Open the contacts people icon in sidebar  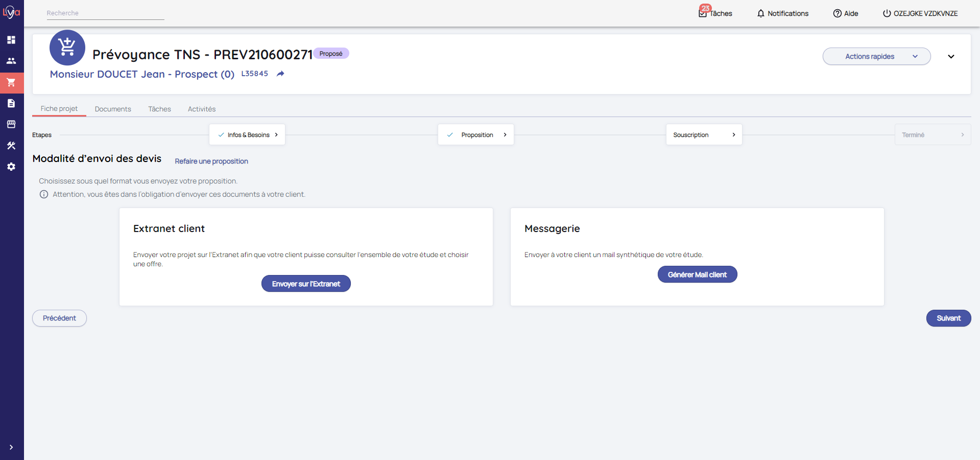[11, 61]
